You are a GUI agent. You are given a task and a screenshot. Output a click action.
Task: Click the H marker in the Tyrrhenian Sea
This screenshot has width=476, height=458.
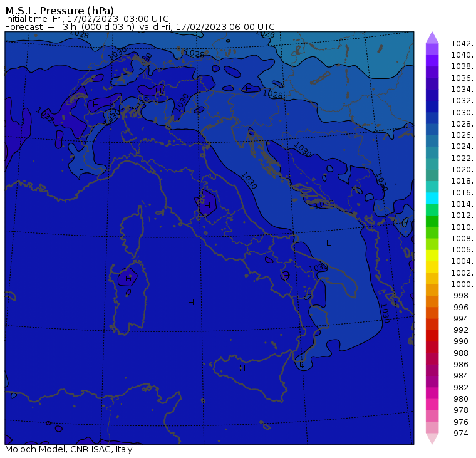click(x=191, y=302)
